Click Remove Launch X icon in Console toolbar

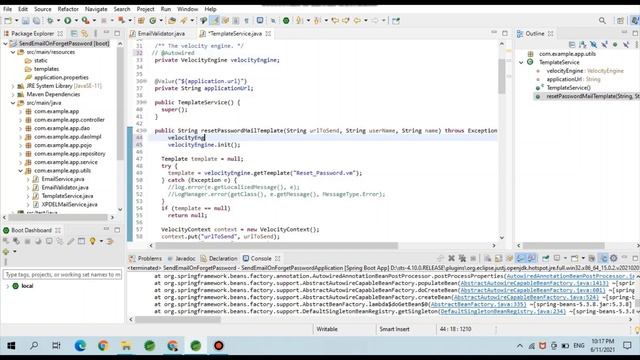pos(451,258)
